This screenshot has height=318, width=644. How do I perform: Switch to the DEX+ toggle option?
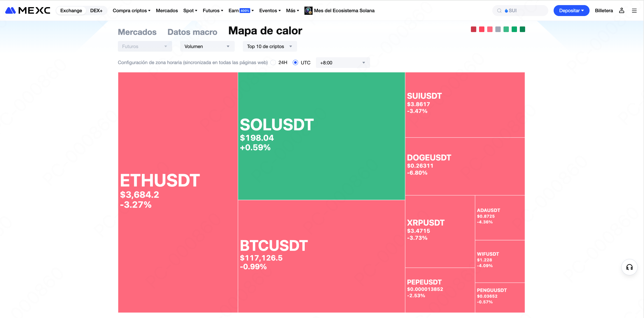(x=96, y=10)
